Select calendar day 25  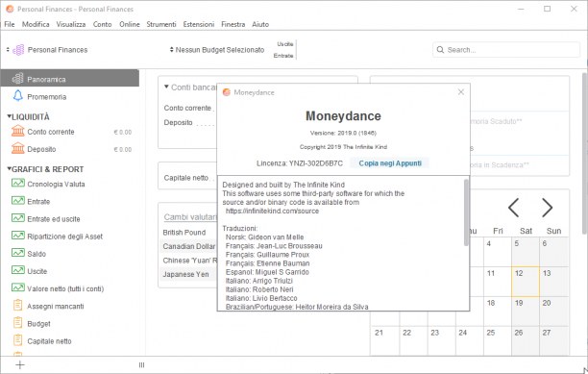498,340
